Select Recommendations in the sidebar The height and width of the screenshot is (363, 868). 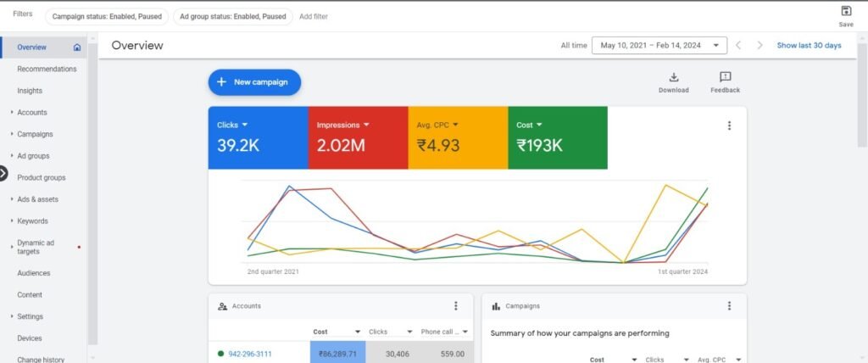pos(47,70)
